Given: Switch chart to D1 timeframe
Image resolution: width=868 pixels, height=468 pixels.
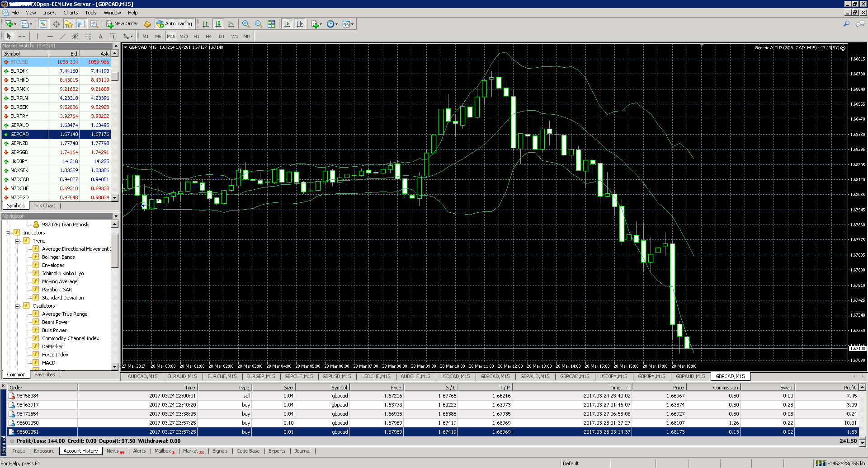Looking at the screenshot, I should pos(222,36).
